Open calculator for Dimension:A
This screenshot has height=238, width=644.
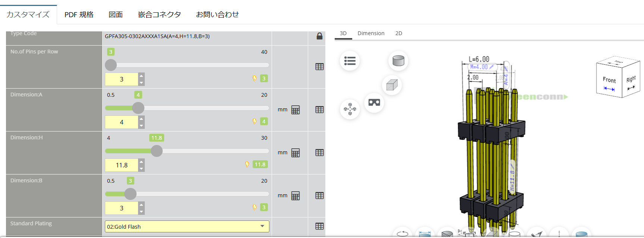point(296,110)
